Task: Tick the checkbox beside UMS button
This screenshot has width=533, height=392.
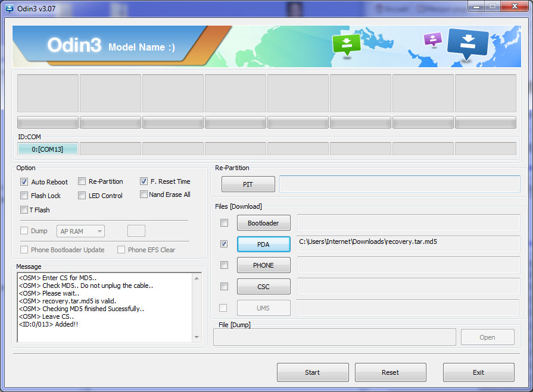Action: [x=223, y=308]
